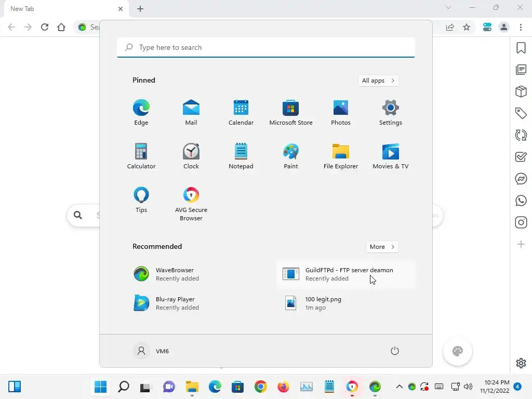532x399 pixels.
Task: Open the Widgets panel on the taskbar
Action: point(15,387)
